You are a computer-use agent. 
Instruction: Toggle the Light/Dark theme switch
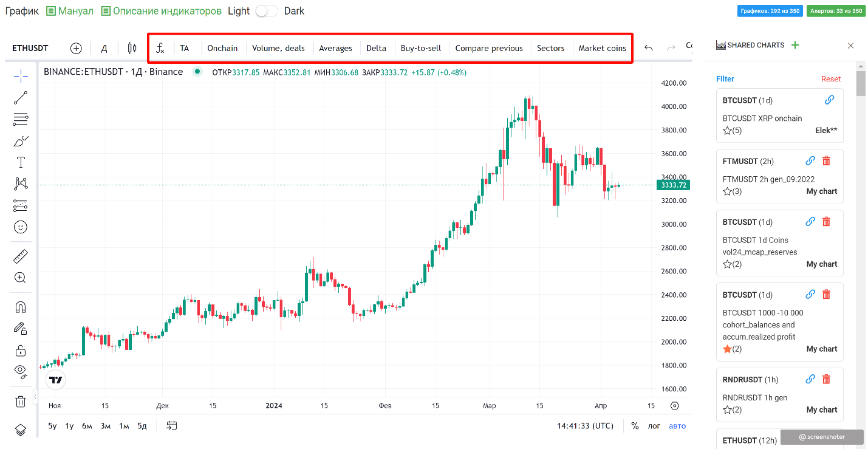(x=266, y=11)
